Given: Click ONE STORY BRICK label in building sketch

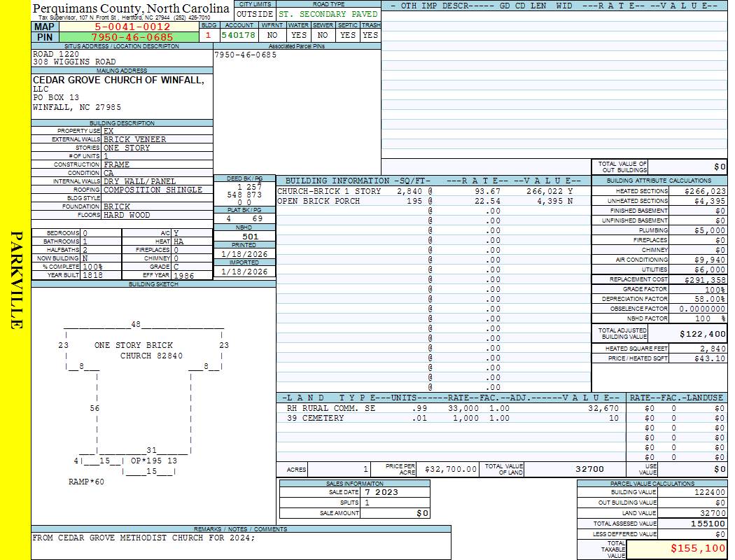Looking at the screenshot, I should click(133, 345).
